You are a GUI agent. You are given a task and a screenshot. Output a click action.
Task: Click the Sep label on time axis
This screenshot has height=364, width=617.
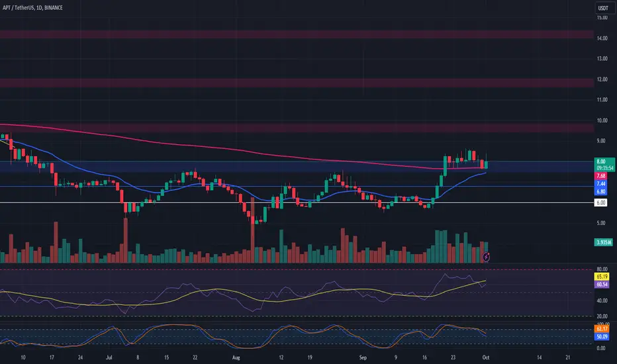[x=363, y=357]
